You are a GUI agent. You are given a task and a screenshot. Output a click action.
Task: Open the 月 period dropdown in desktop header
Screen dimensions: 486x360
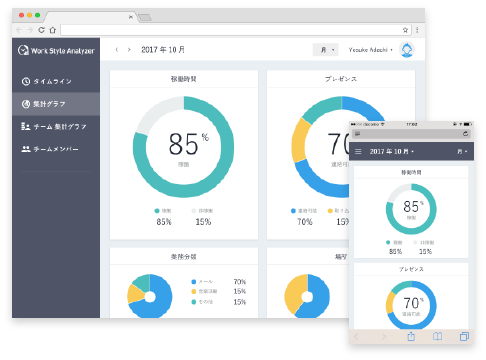coord(326,50)
